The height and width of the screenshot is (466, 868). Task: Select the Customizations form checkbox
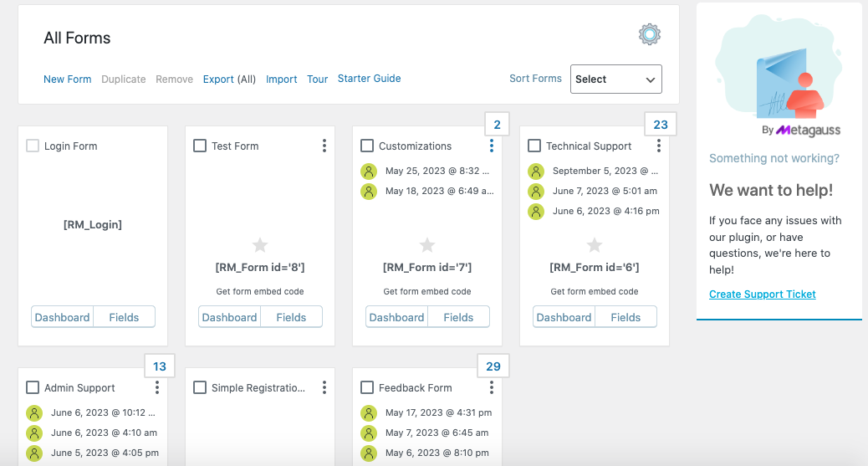click(x=367, y=146)
